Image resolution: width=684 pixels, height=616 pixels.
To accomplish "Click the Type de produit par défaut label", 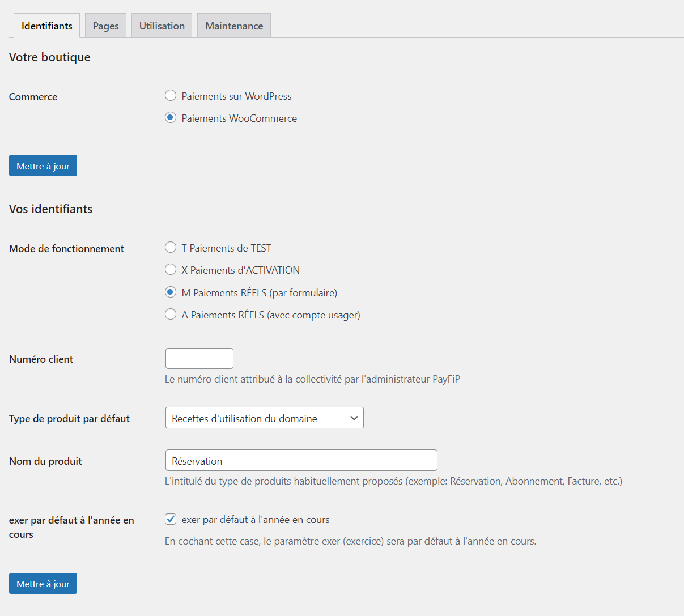I will pos(69,419).
